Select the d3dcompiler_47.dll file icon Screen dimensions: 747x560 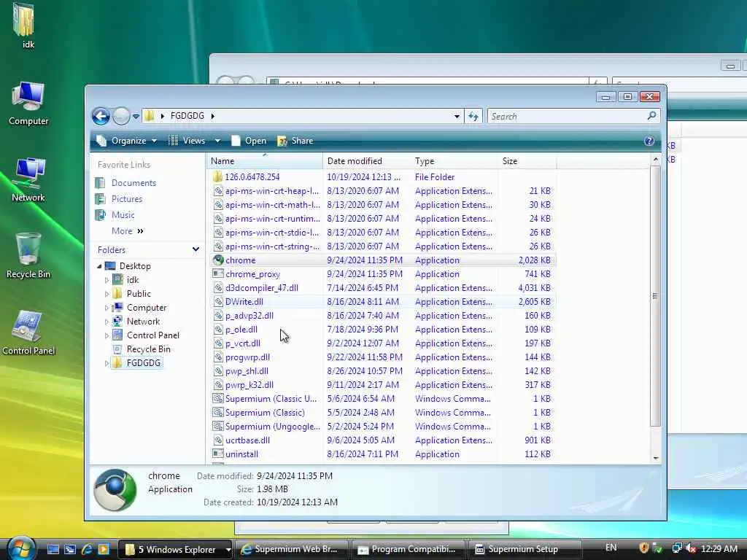click(217, 287)
